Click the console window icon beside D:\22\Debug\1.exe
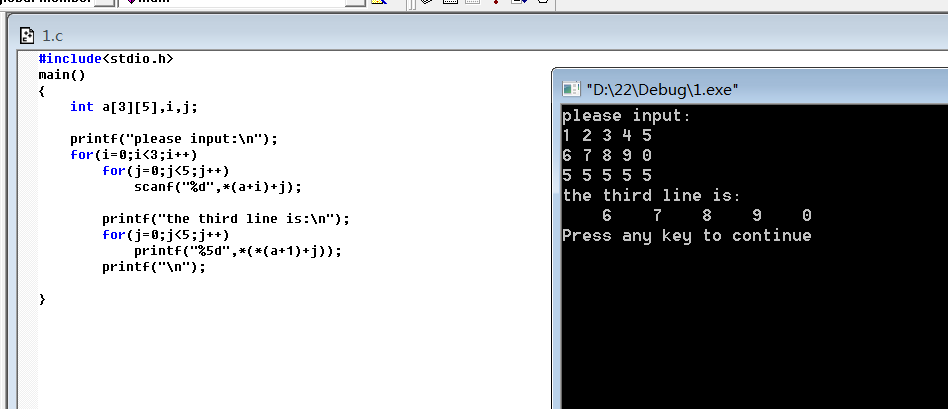 click(x=571, y=89)
